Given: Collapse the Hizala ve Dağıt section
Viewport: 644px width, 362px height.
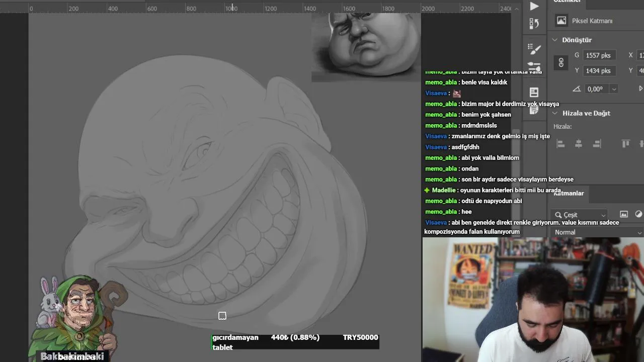Looking at the screenshot, I should (555, 113).
